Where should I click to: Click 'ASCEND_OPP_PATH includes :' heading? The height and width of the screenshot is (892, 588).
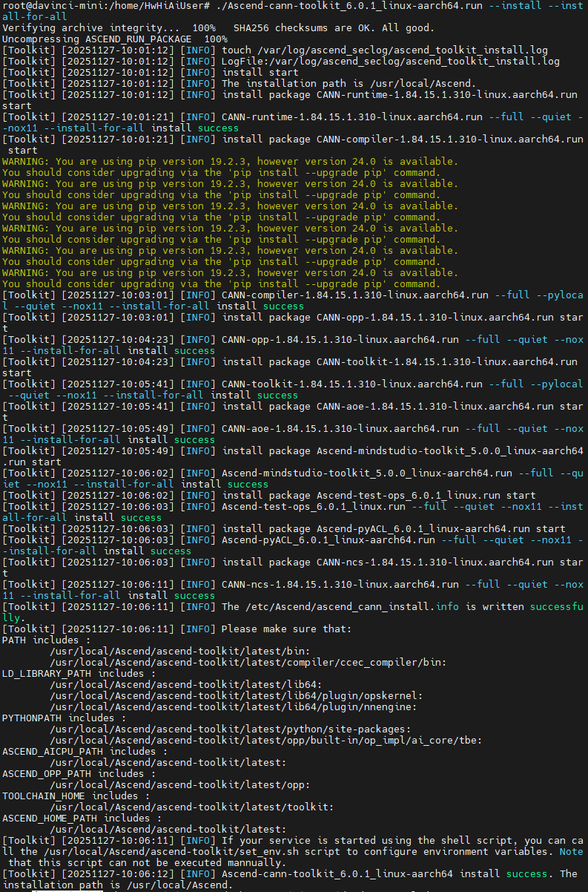point(79,774)
